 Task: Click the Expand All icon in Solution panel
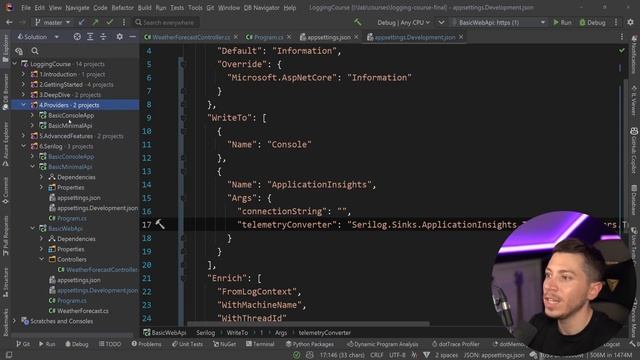pyautogui.click(x=90, y=37)
